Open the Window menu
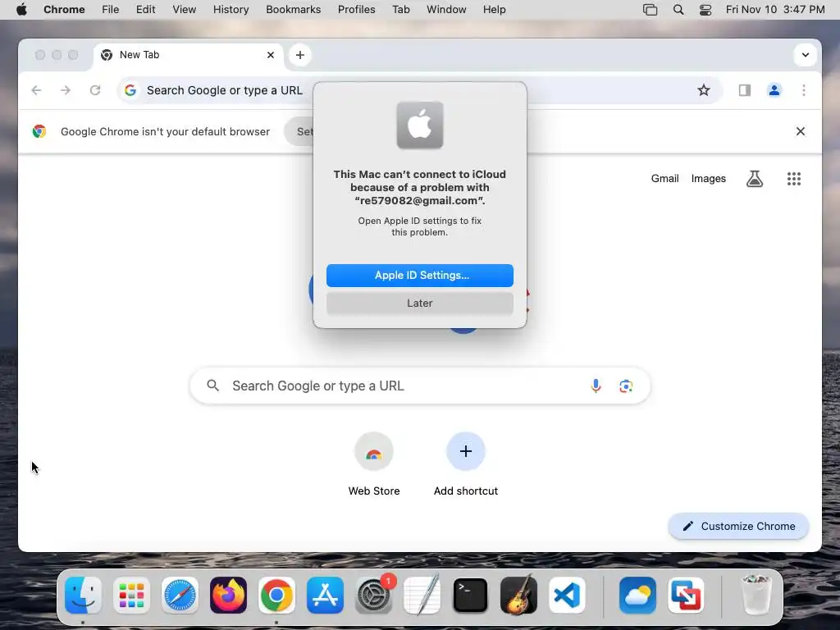Image resolution: width=840 pixels, height=630 pixels. point(446,9)
